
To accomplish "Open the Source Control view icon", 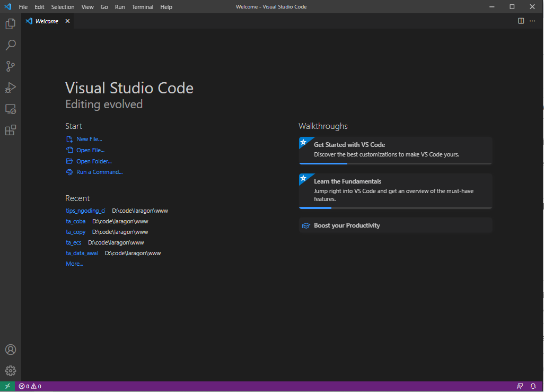I will pyautogui.click(x=11, y=66).
